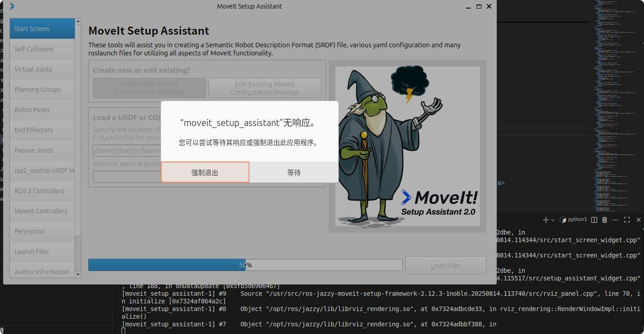Open the Author Information tab

pyautogui.click(x=42, y=271)
